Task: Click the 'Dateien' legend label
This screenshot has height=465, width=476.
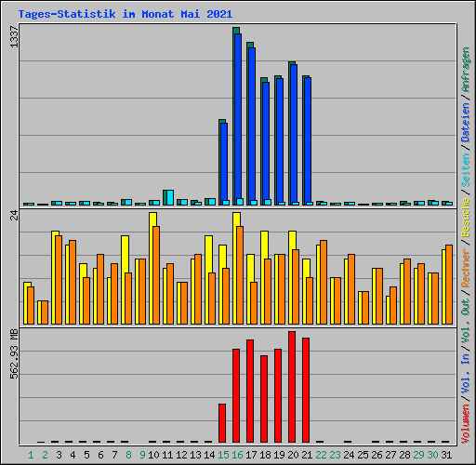Action: click(x=466, y=123)
